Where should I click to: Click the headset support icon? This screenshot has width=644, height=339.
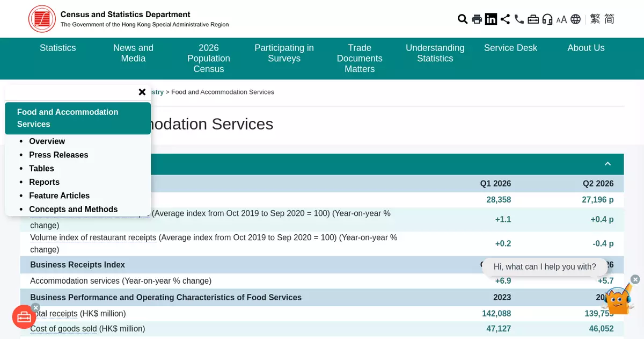tap(547, 19)
